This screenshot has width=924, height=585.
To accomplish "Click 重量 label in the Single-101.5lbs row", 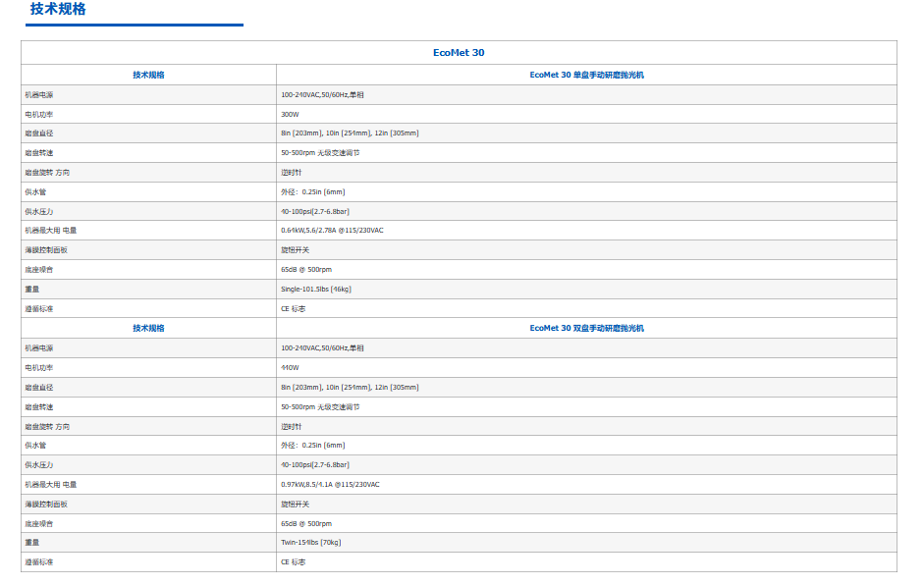I will (x=31, y=290).
